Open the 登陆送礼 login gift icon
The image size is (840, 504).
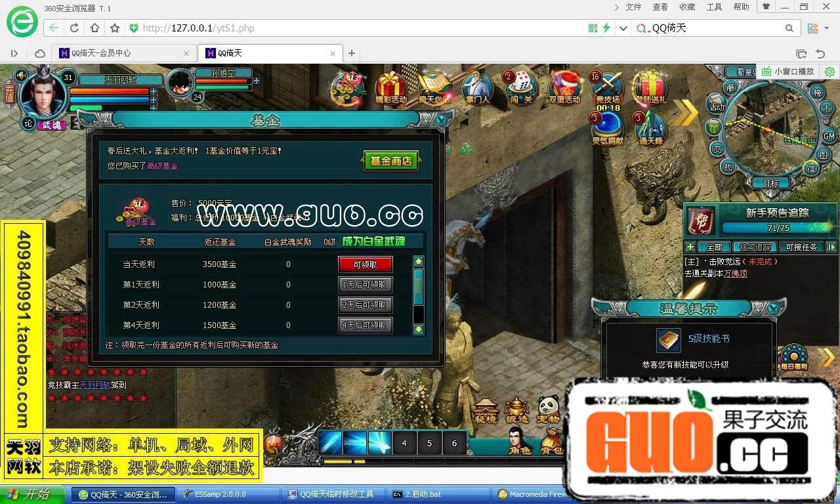[650, 87]
